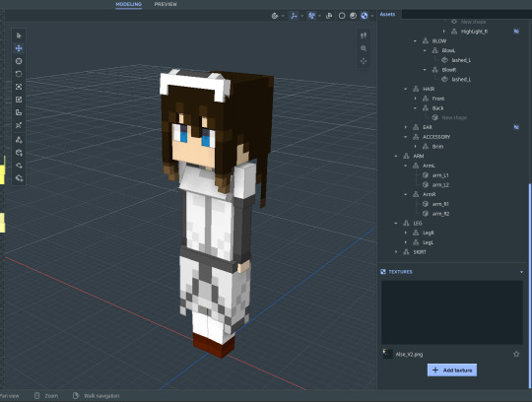The image size is (532, 402).
Task: Click the bottom shape tool in left toolbar
Action: (19, 177)
